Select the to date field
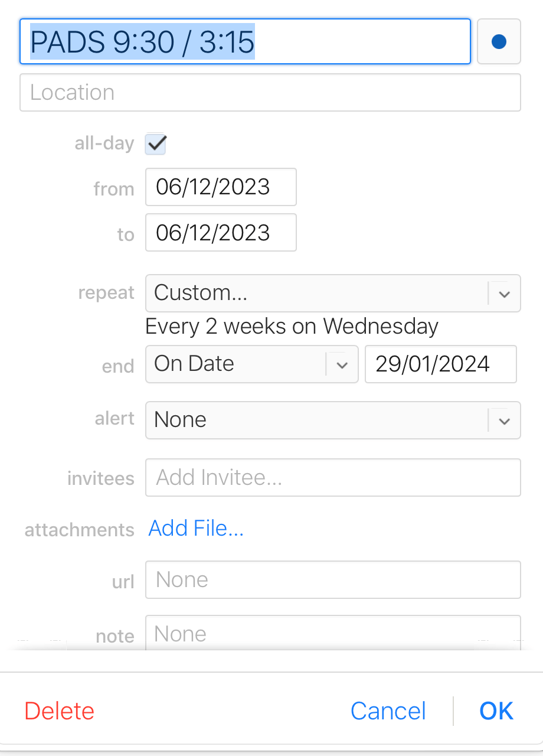This screenshot has height=756, width=543. tap(221, 233)
